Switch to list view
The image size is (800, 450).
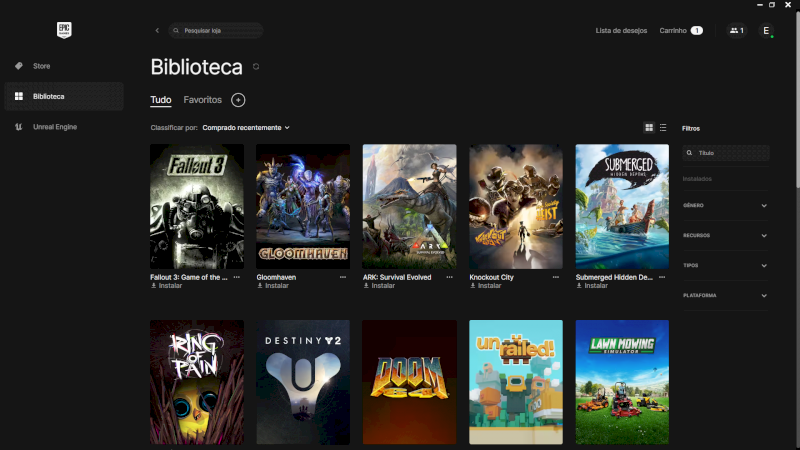663,128
